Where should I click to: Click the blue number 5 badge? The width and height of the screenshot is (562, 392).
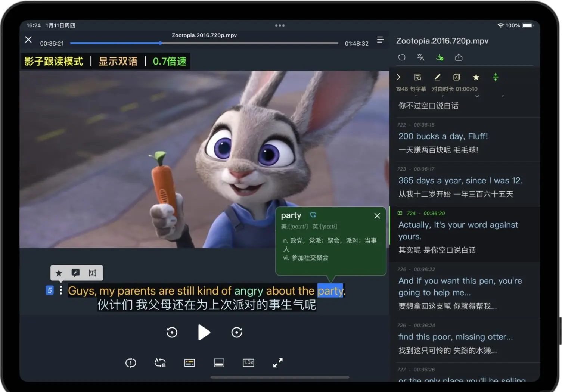pos(50,290)
